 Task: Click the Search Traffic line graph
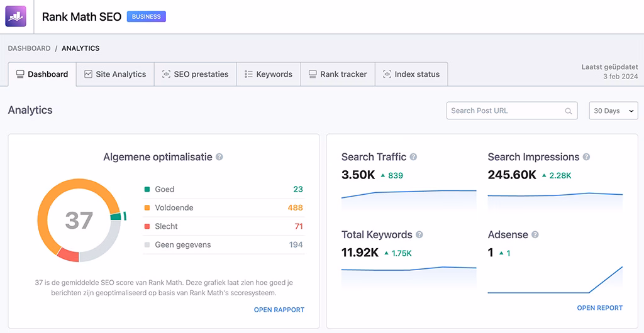pyautogui.click(x=409, y=200)
